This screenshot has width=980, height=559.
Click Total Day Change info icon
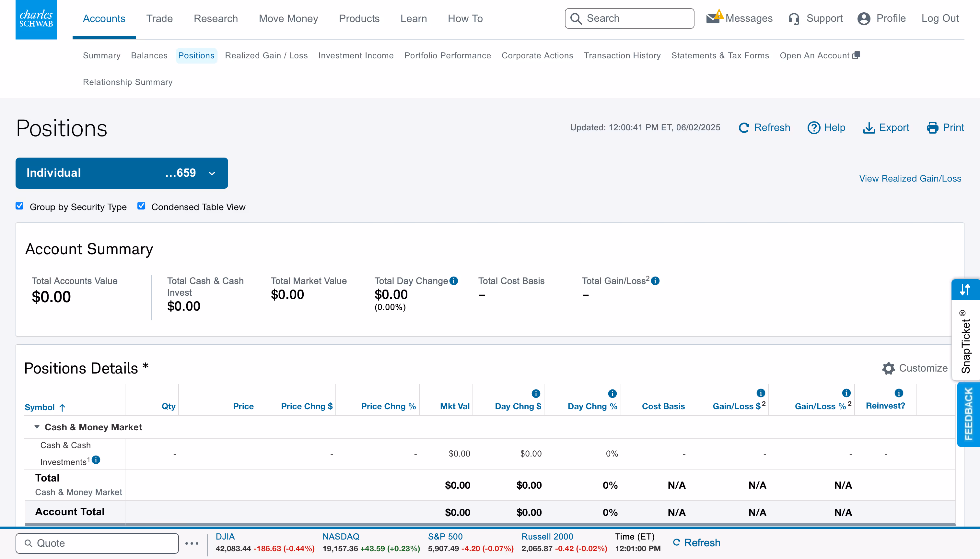(454, 281)
